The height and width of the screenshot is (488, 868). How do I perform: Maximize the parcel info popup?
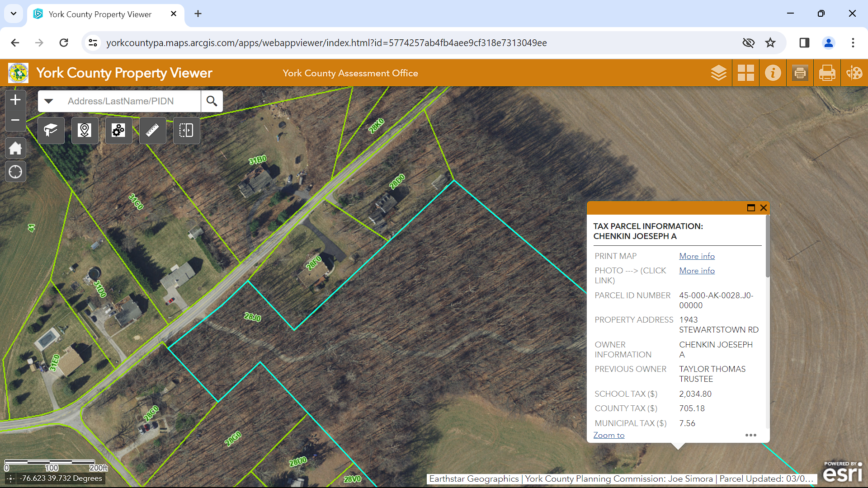click(x=751, y=208)
